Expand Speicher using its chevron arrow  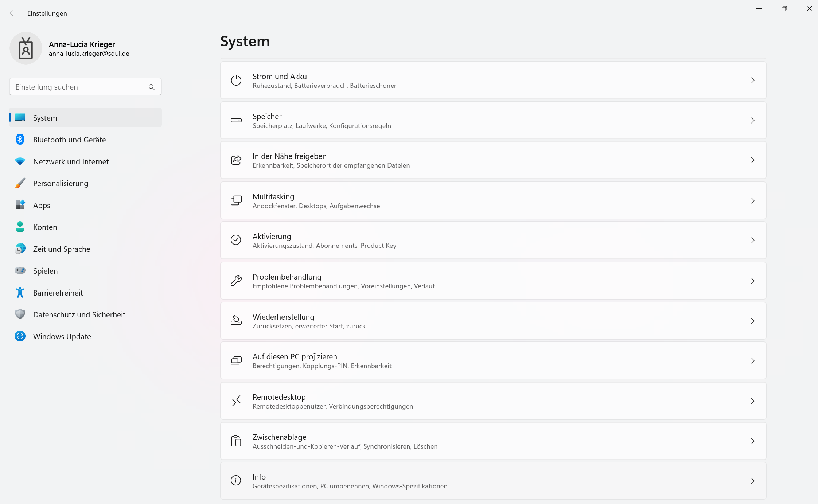753,120
